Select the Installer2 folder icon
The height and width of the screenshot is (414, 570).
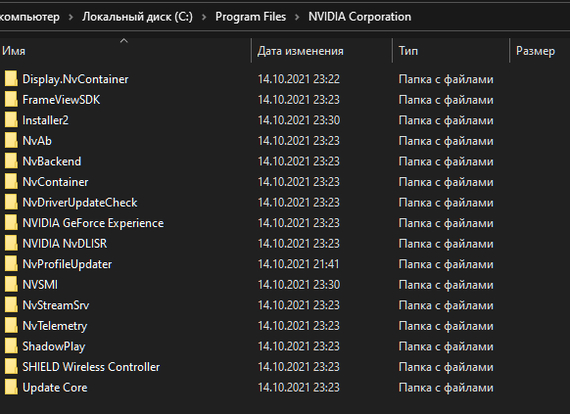(x=11, y=120)
